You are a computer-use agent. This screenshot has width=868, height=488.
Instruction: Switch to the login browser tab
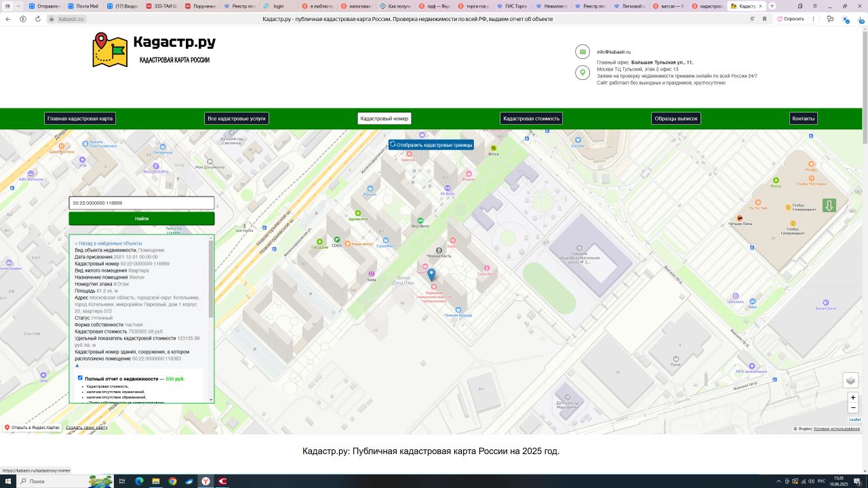point(279,6)
